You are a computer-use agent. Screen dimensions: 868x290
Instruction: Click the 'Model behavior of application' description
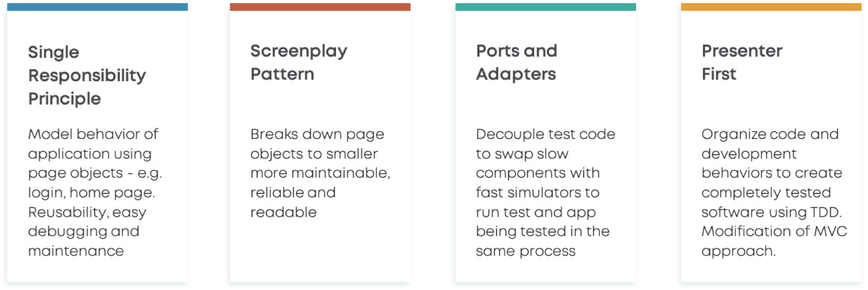tap(95, 192)
